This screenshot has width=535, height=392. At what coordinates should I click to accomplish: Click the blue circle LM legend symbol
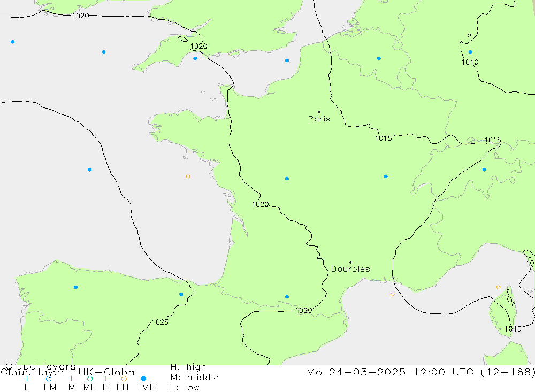[x=49, y=379]
